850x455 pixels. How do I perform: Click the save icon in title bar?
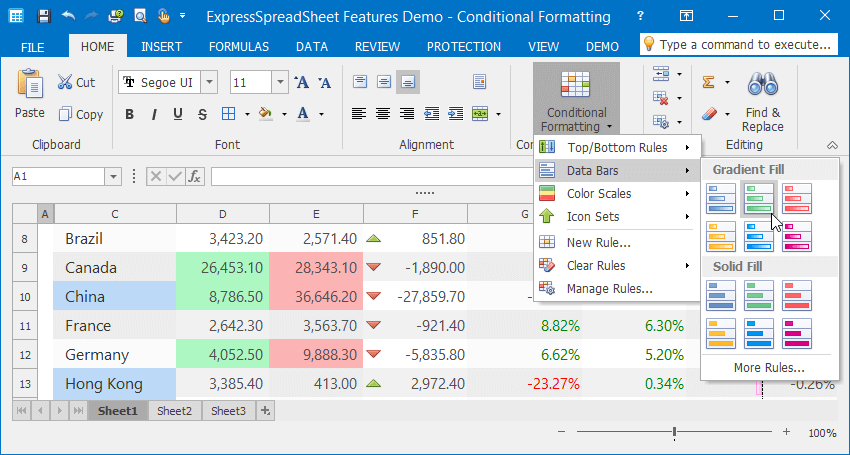pyautogui.click(x=43, y=16)
